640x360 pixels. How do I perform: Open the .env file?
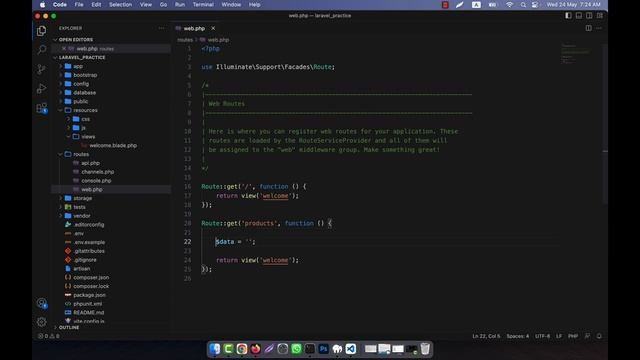click(x=79, y=233)
